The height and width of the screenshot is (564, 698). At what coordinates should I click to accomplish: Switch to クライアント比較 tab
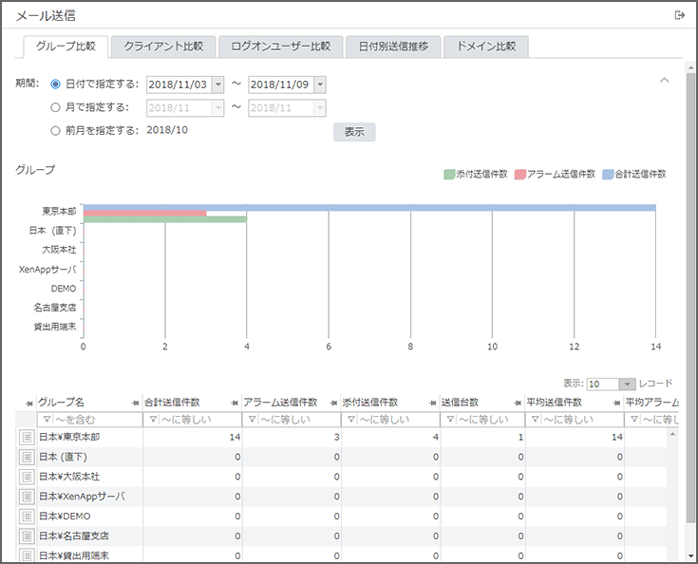[x=163, y=46]
